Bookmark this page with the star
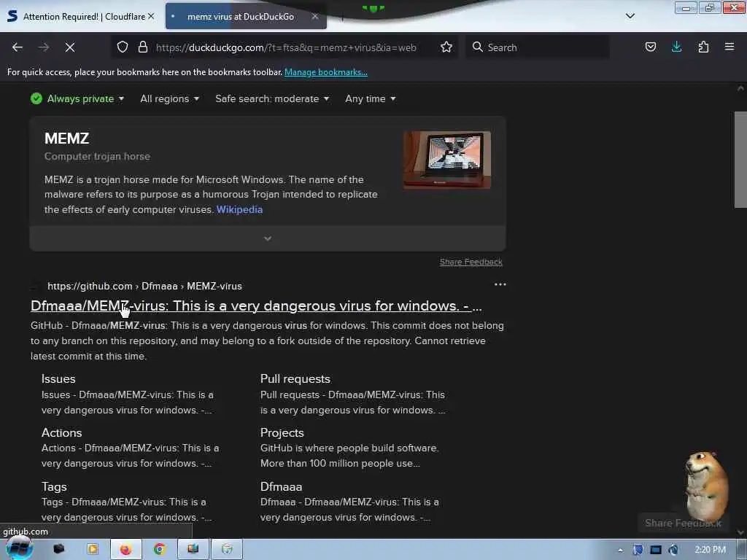 pyautogui.click(x=446, y=47)
